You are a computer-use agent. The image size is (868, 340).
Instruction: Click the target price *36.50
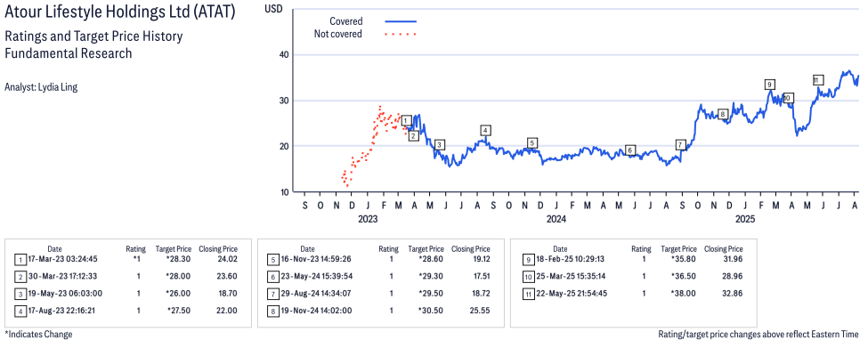point(685,276)
